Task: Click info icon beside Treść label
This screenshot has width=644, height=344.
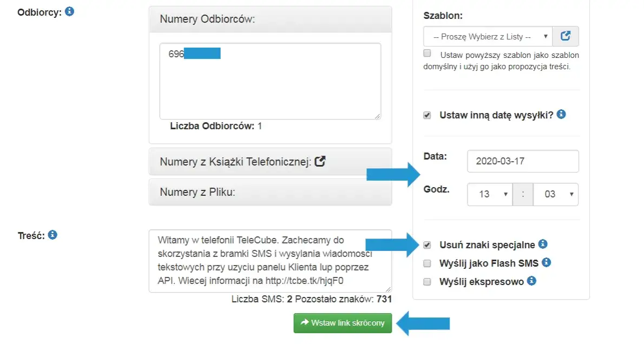Action: pos(52,235)
